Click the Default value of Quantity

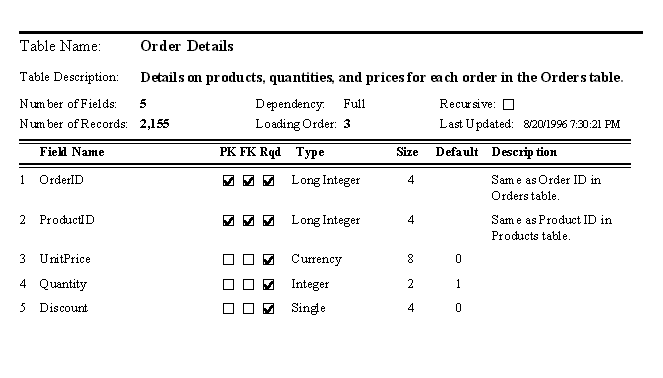coord(458,284)
